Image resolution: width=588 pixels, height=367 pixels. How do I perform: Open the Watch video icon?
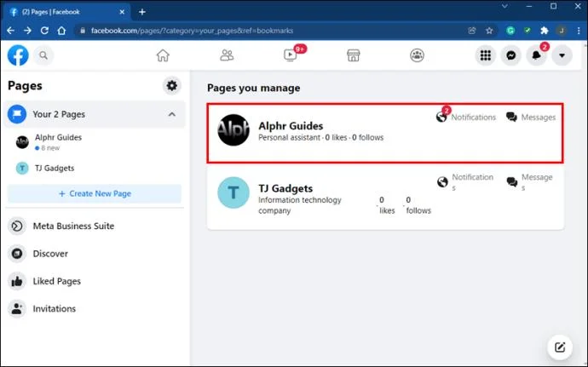[291, 55]
